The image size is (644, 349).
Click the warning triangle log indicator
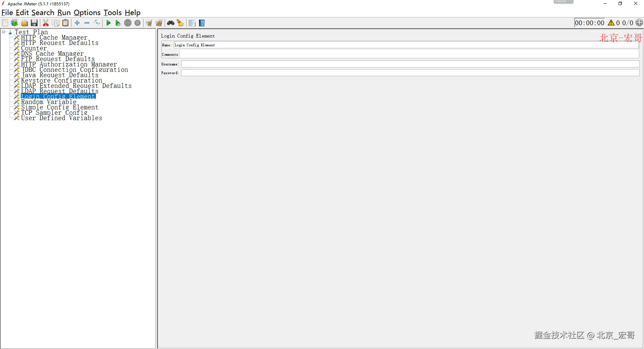[x=611, y=23]
